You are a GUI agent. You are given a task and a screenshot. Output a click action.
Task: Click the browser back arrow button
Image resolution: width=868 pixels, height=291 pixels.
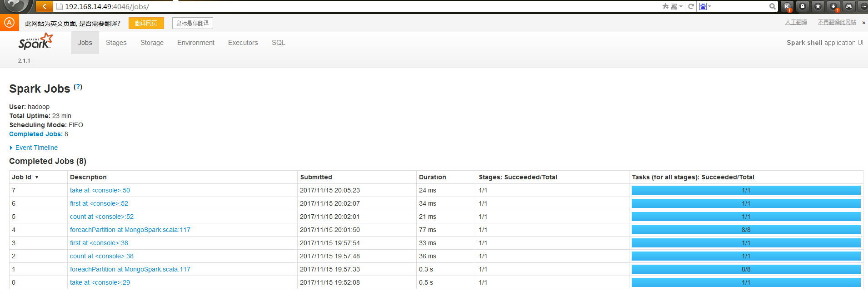click(x=44, y=6)
